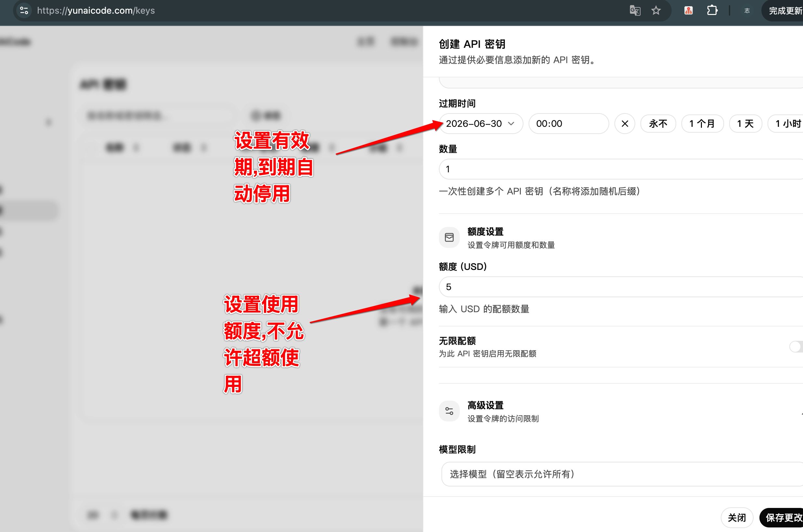Viewport: 803px width, 532px height.
Task: Open the red extension icon
Action: pyautogui.click(x=688, y=10)
